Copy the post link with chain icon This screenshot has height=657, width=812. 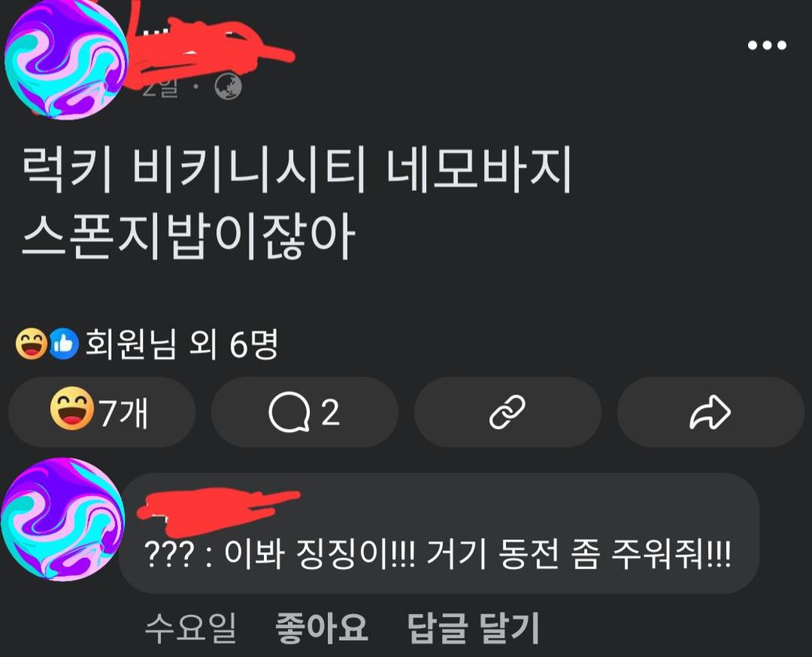[507, 412]
